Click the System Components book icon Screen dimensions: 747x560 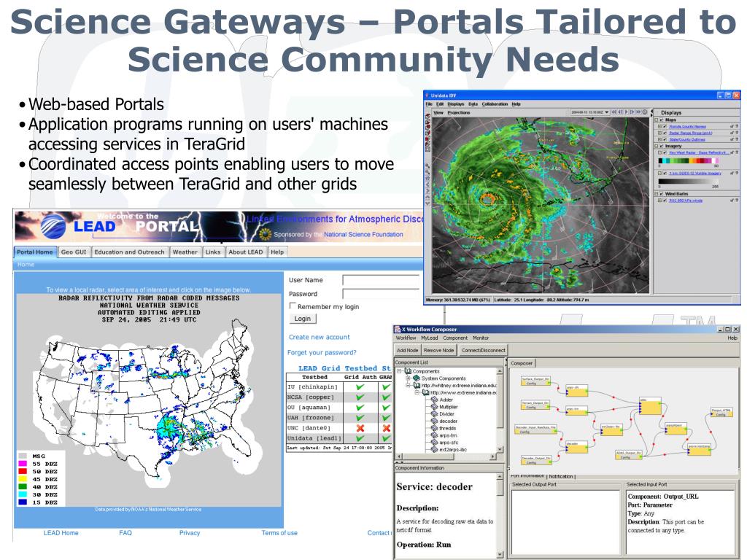417,378
